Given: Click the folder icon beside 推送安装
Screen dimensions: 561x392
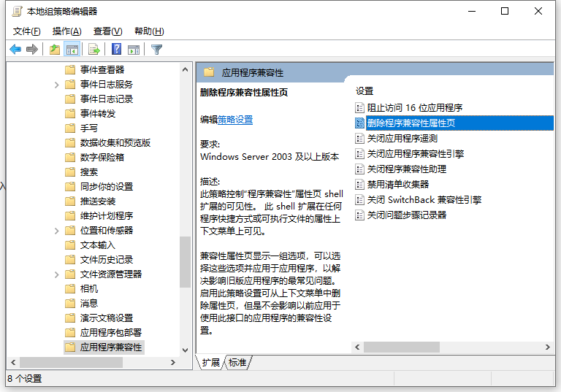Looking at the screenshot, I should tap(70, 201).
